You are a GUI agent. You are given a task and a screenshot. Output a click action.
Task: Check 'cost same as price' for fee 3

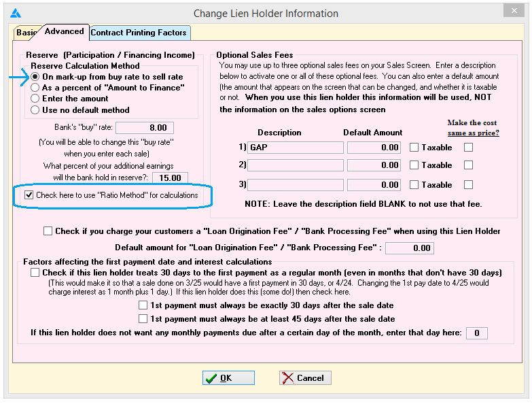(x=469, y=185)
